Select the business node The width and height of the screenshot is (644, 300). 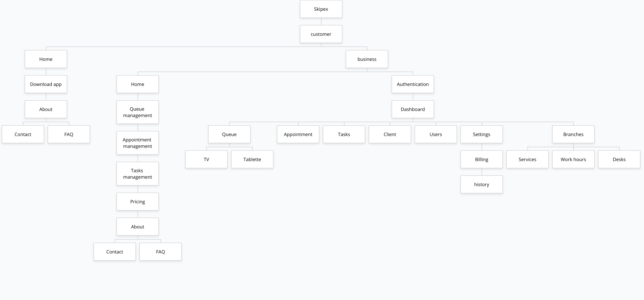coord(367,59)
